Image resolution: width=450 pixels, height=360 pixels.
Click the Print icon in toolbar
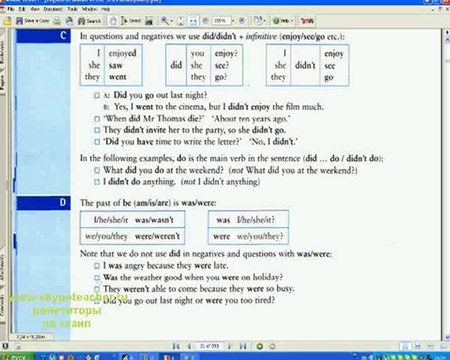point(57,21)
